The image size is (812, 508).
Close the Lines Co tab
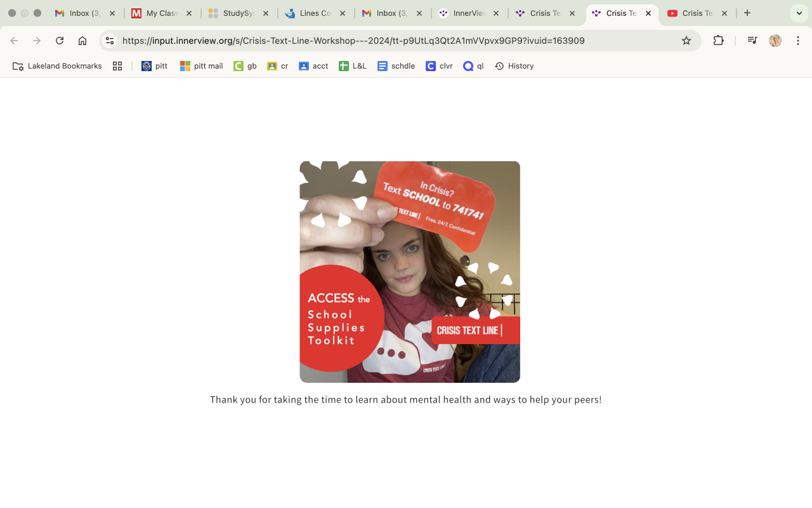coord(343,13)
